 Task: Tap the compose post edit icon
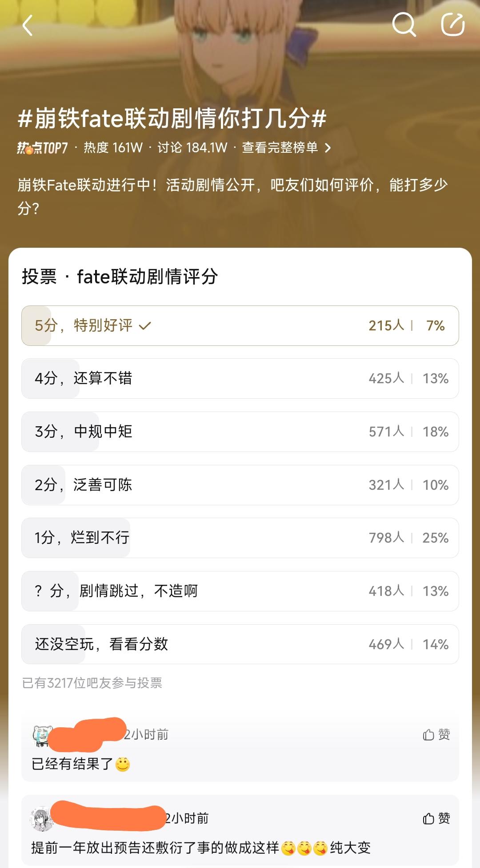click(452, 24)
